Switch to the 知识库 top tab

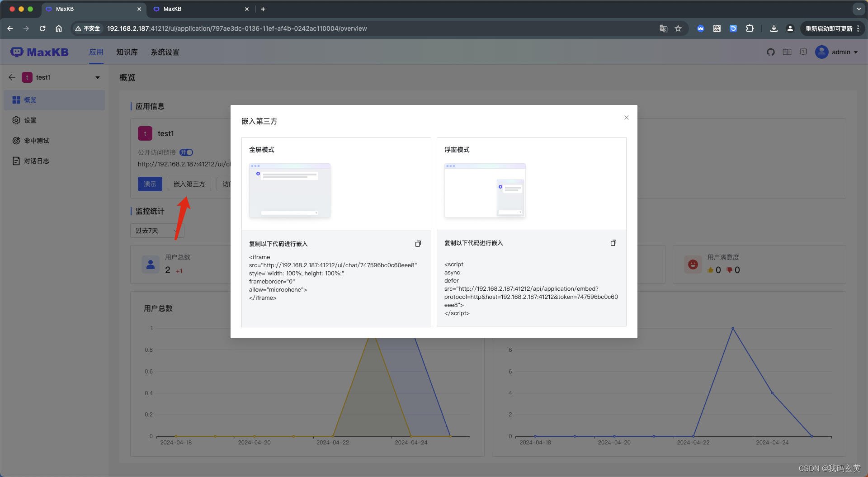(x=127, y=52)
